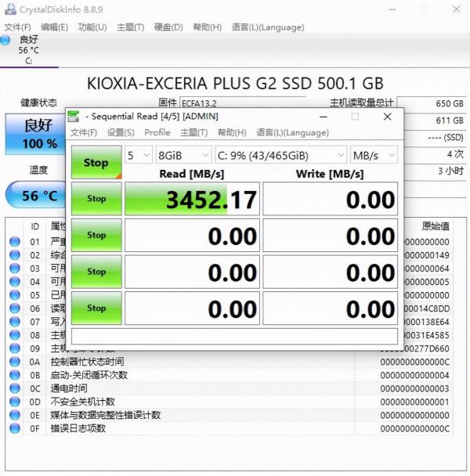Click blue status orb for attribute 01

[x=14, y=242]
